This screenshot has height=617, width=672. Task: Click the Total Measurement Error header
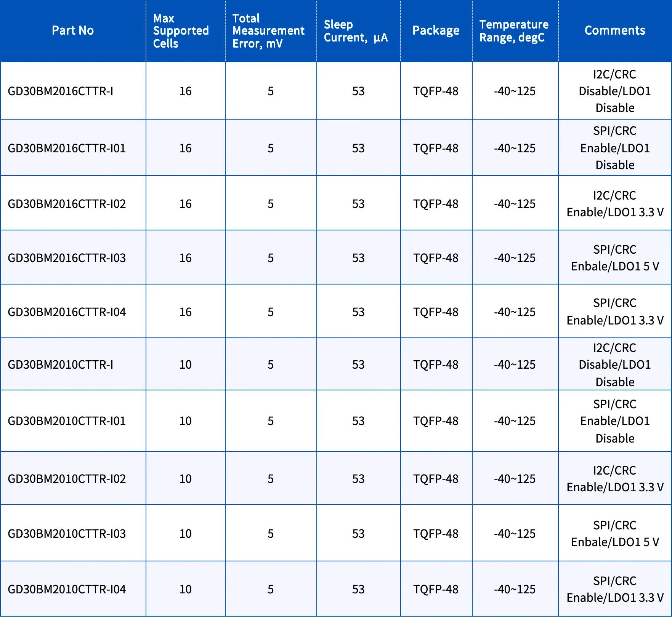pyautogui.click(x=268, y=31)
